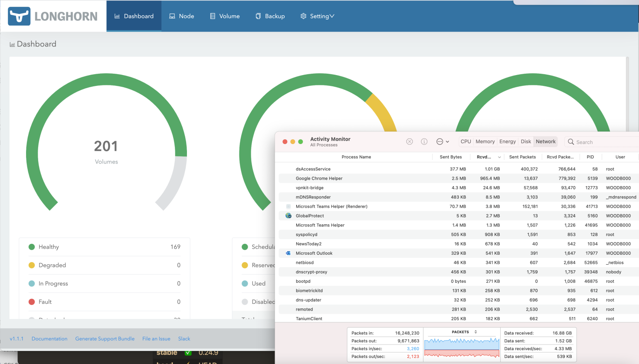
Task: Open process info with the (i) icon
Action: [424, 141]
